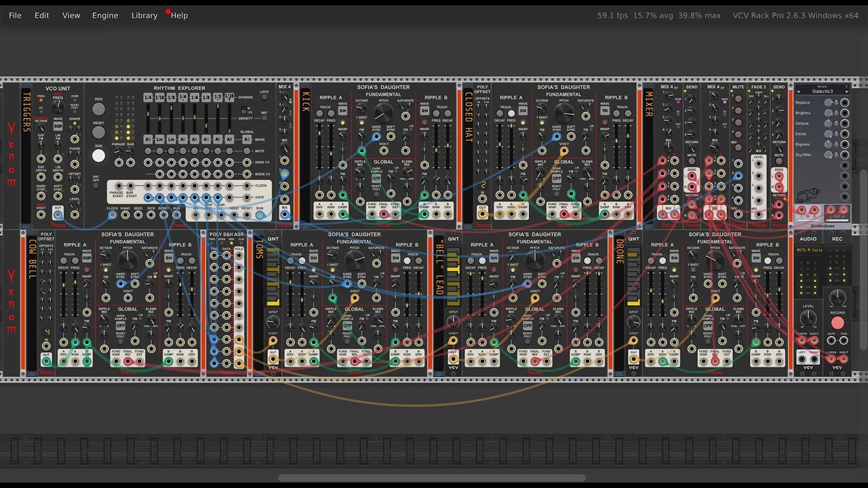Click the Galactic3 previous preset arrow
This screenshot has height=488, width=868.
798,91
